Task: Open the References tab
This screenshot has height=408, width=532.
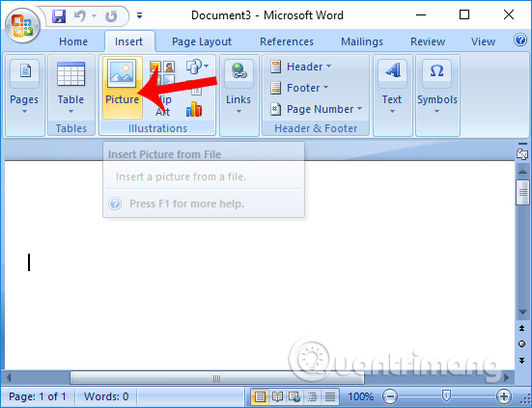Action: click(287, 41)
